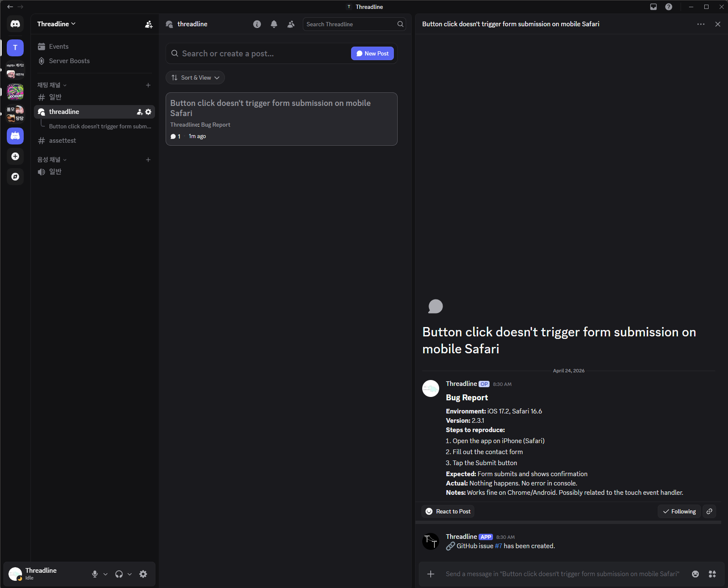Click the Add a Server plus icon
Screen dimensions: 728x588
point(15,156)
